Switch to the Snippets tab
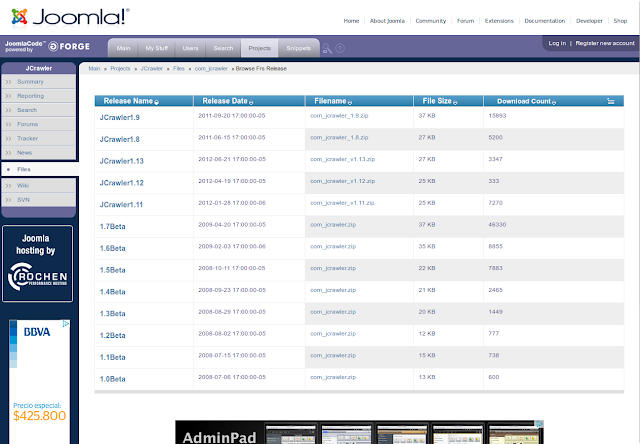The image size is (640, 444). pyautogui.click(x=299, y=48)
